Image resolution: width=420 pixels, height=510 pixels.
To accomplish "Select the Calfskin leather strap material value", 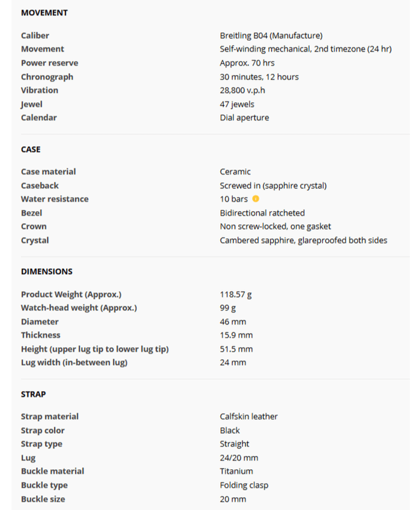I will pos(248,416).
